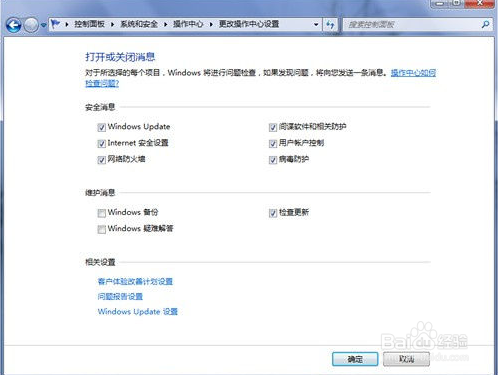Toggle the Internet 安全设置 checkbox
Screen dimensions: 498x375
(102, 144)
